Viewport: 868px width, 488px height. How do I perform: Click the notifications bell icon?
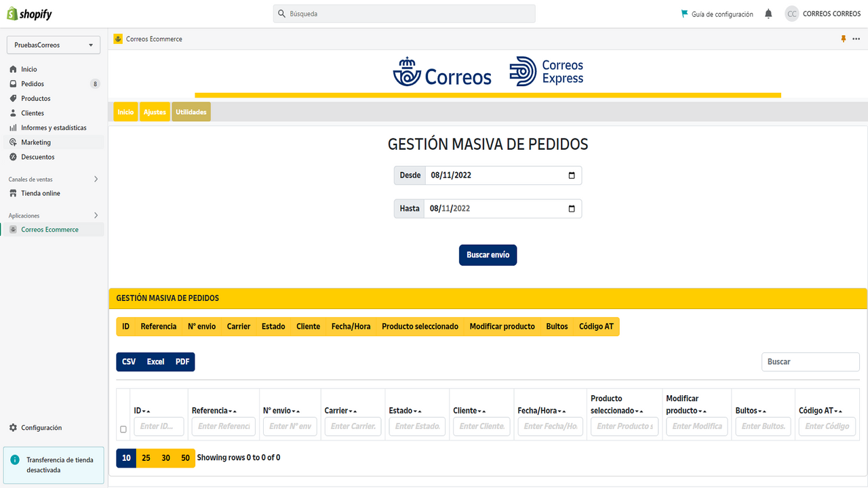pyautogui.click(x=768, y=14)
